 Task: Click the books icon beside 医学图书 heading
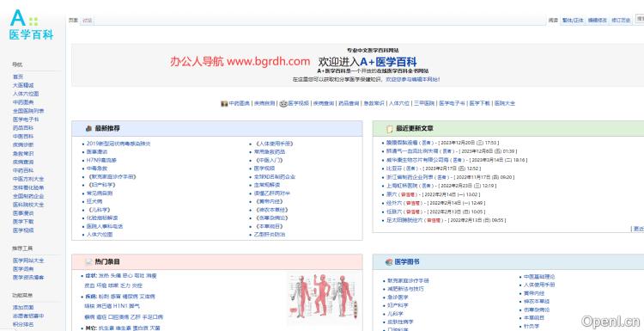pyautogui.click(x=389, y=262)
